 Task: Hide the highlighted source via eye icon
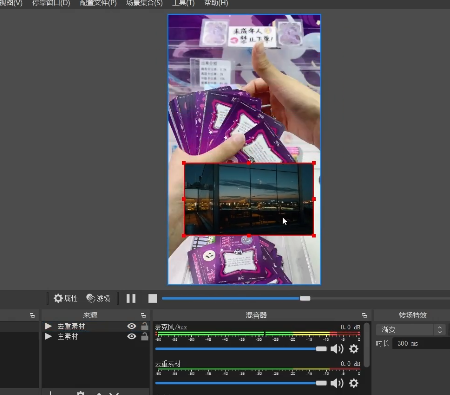click(x=132, y=326)
